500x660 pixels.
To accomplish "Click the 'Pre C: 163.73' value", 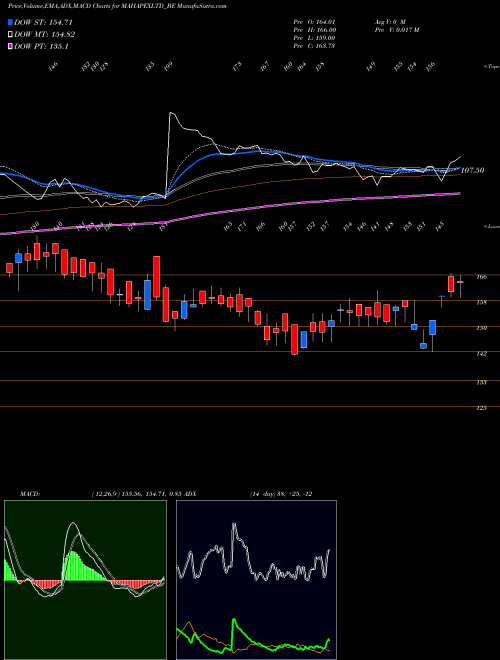I will click(314, 46).
